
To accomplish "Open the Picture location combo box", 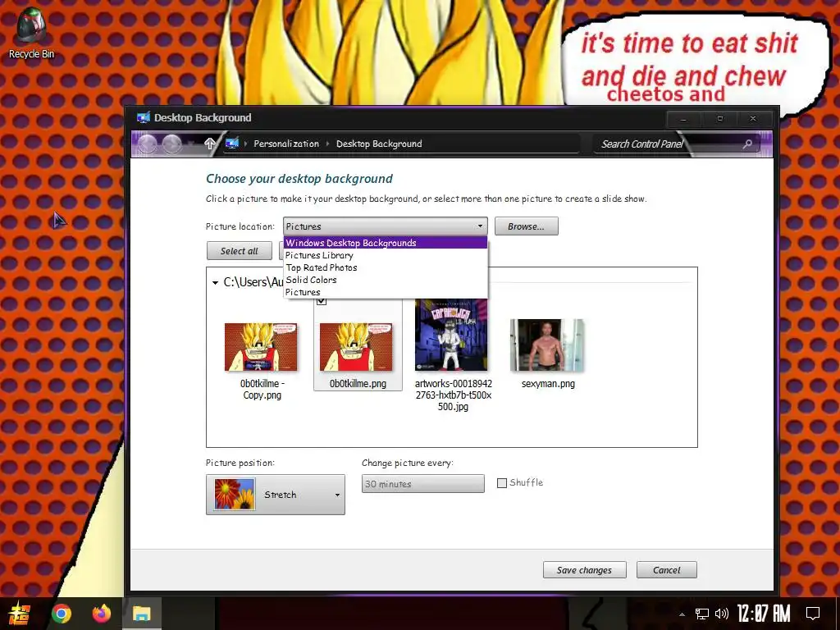I will [386, 226].
